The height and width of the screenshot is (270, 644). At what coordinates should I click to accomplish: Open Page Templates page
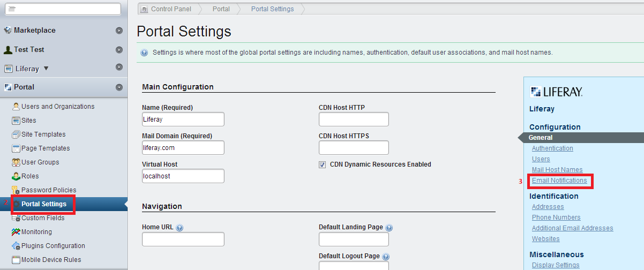[46, 148]
